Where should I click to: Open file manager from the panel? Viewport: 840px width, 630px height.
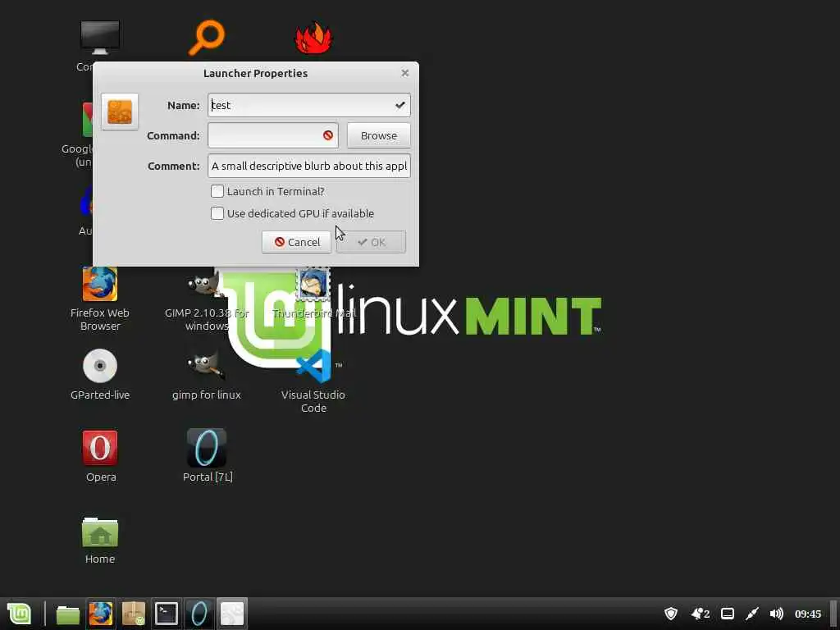(68, 614)
